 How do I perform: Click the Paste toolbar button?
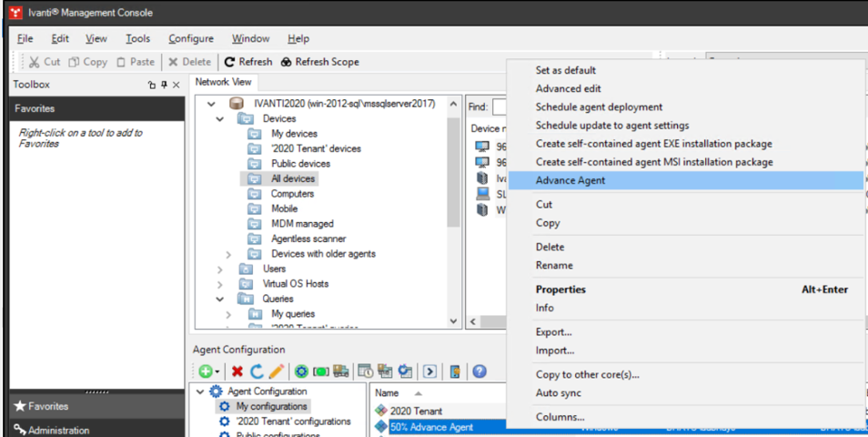click(x=136, y=62)
